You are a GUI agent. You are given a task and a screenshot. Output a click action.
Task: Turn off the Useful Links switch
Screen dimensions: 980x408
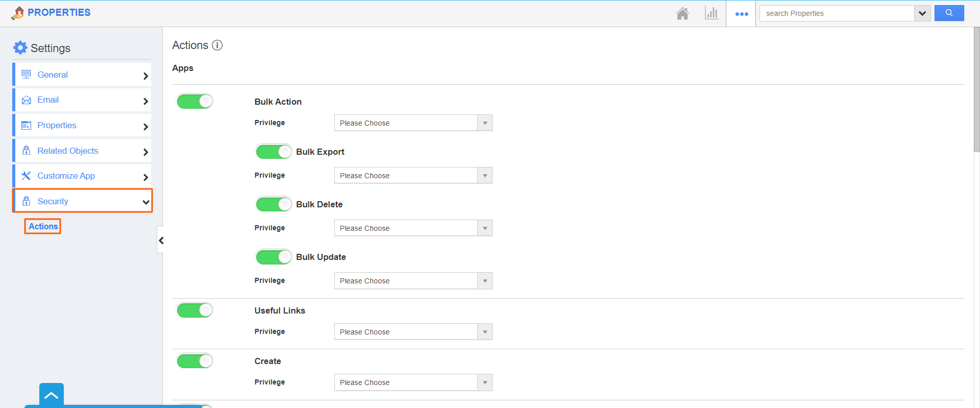pyautogui.click(x=194, y=310)
